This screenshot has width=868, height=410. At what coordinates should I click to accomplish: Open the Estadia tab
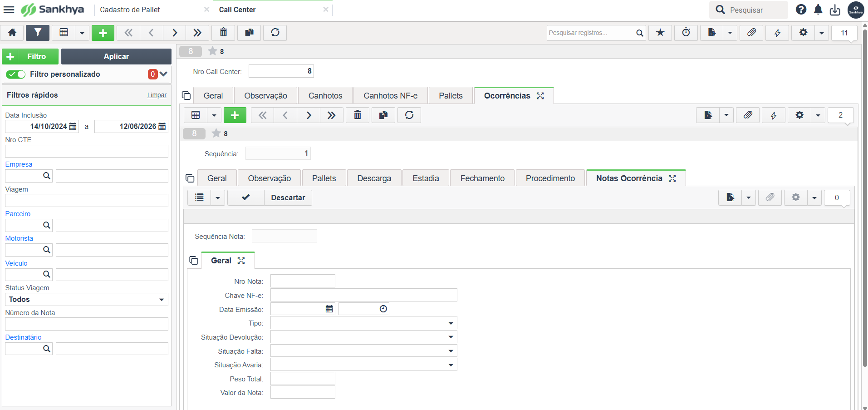pyautogui.click(x=426, y=178)
